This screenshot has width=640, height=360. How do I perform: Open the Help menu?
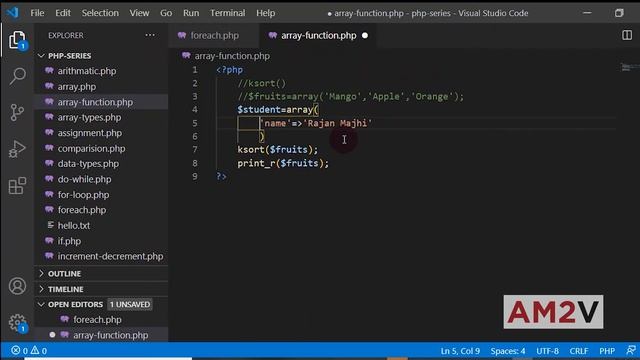pos(265,13)
